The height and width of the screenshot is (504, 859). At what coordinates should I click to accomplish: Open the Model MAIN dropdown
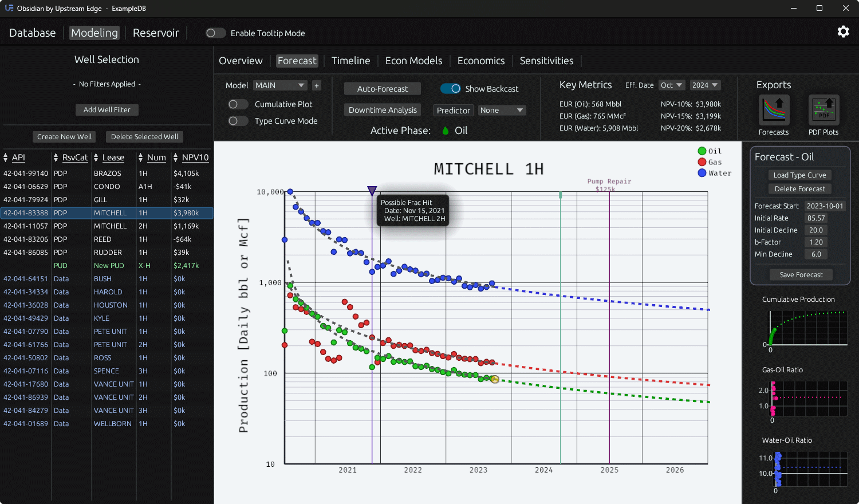[279, 85]
